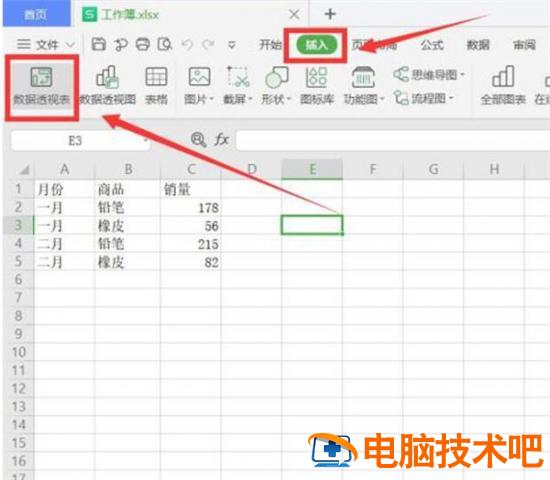Click 铅笔 cell in row 2
The height and width of the screenshot is (480, 550).
point(128,208)
